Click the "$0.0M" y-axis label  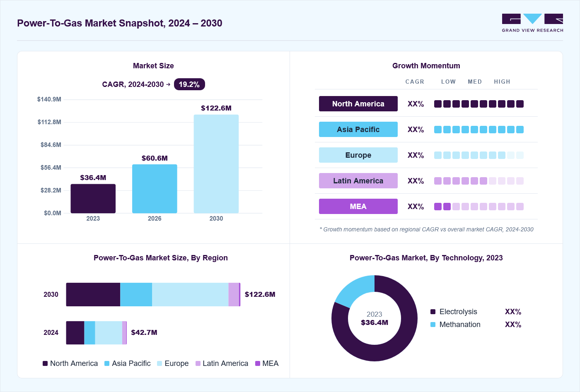[x=53, y=213]
